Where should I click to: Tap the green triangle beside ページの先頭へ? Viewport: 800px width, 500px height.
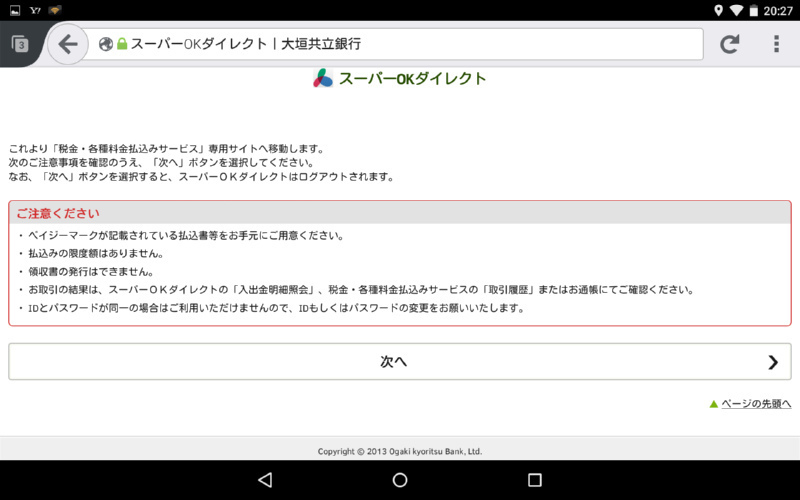tap(714, 404)
